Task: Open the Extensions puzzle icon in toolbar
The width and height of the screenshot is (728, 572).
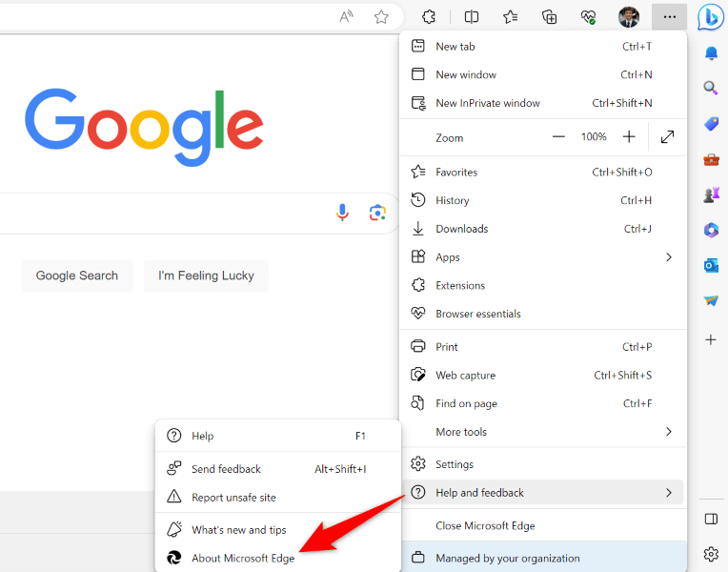Action: point(429,17)
